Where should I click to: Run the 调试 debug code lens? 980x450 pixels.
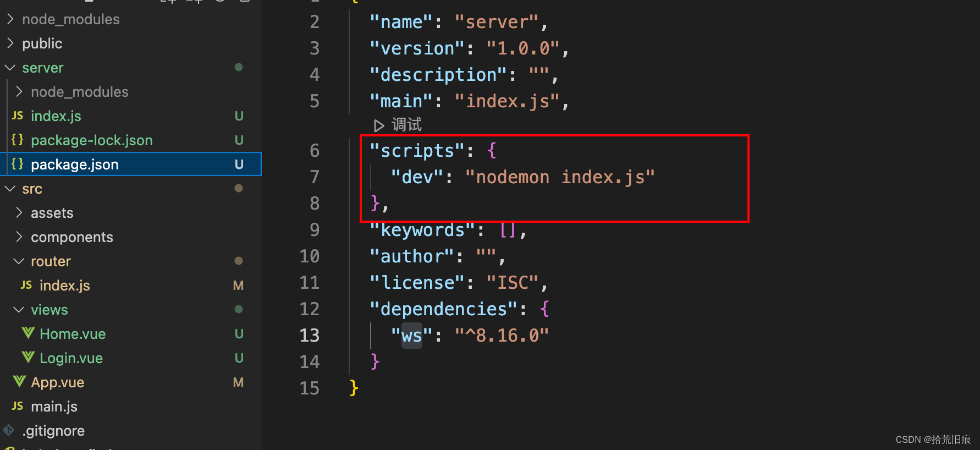click(406, 125)
